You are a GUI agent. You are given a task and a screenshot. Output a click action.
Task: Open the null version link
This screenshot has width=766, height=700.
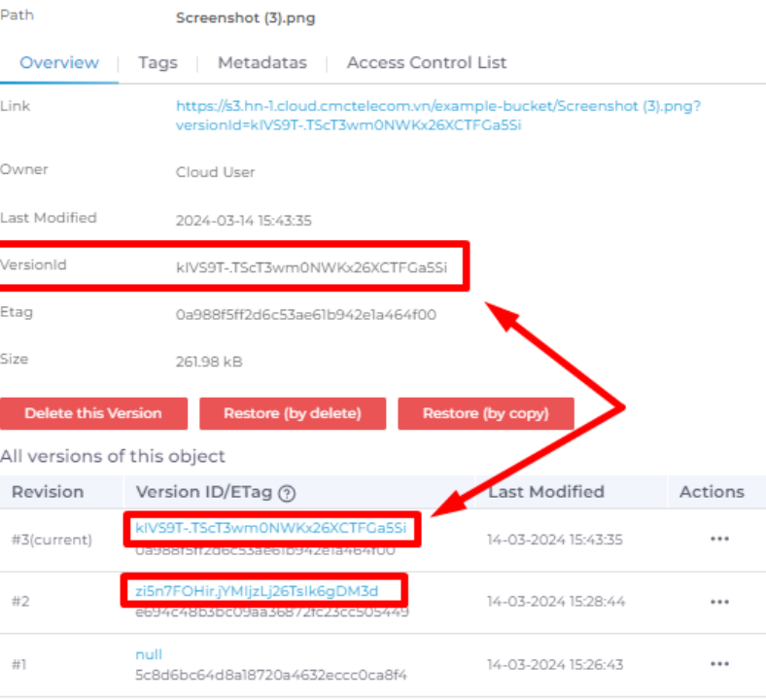coord(149,654)
